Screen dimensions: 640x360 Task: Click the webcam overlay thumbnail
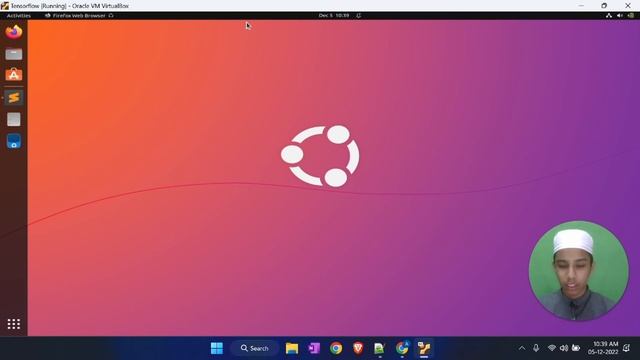click(578, 271)
